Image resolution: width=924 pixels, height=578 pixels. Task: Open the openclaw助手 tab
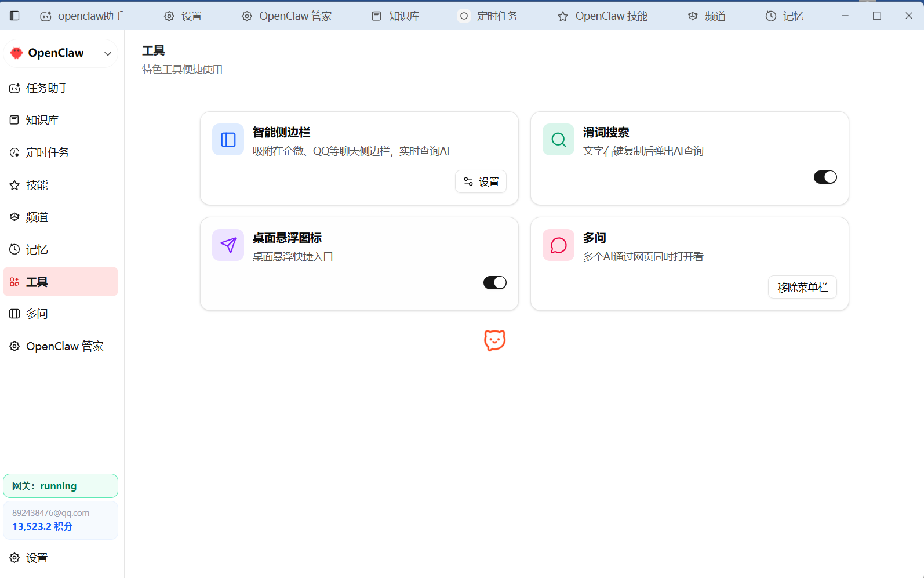82,16
